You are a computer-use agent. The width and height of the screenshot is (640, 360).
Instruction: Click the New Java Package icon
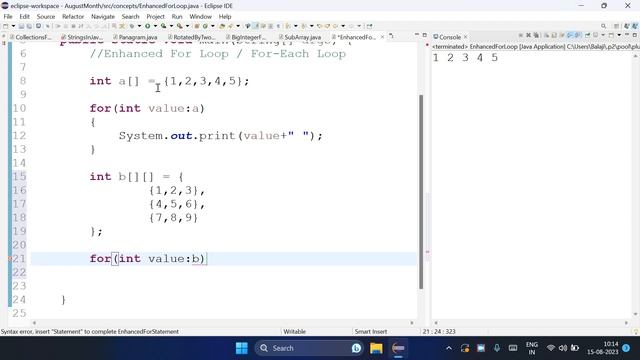[x=196, y=26]
